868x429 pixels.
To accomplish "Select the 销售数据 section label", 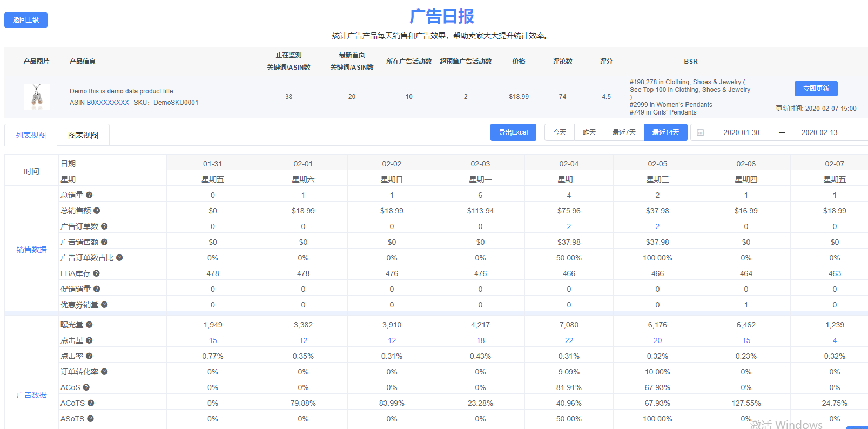I will pyautogui.click(x=31, y=250).
